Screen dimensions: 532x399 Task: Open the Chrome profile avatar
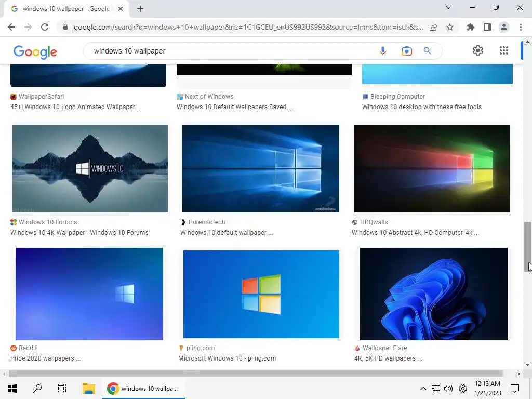click(504, 27)
